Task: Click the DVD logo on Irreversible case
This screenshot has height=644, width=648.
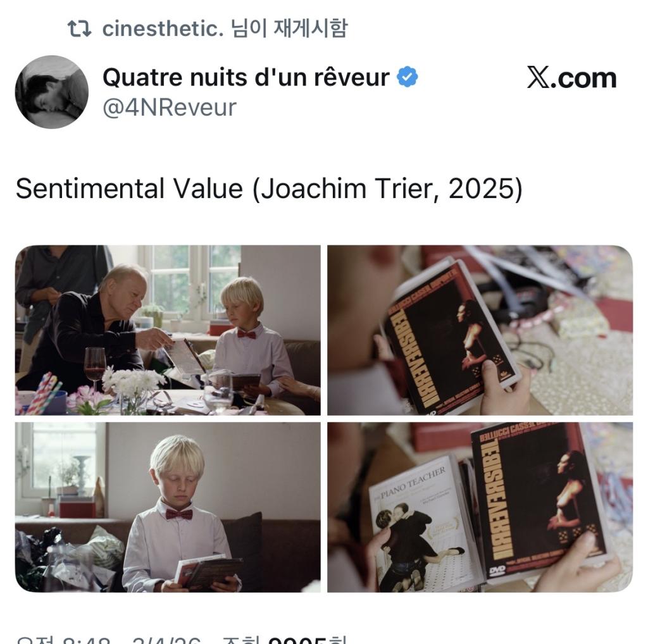Action: 497,571
